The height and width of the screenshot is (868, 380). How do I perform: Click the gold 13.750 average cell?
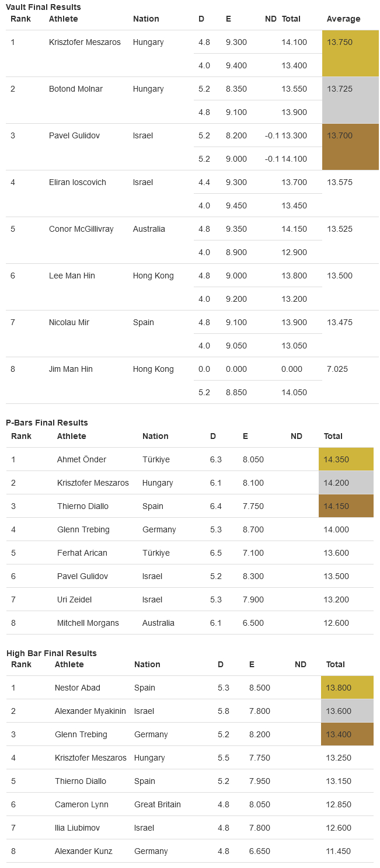click(x=350, y=54)
